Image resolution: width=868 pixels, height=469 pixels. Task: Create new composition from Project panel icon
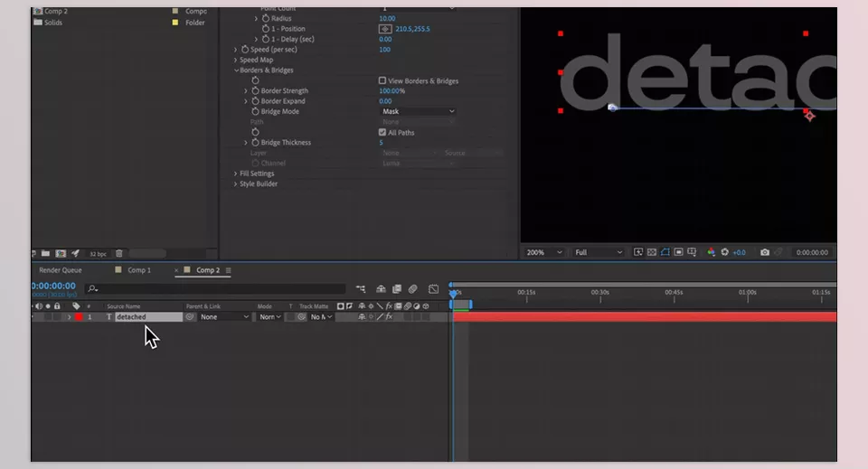[x=61, y=253]
